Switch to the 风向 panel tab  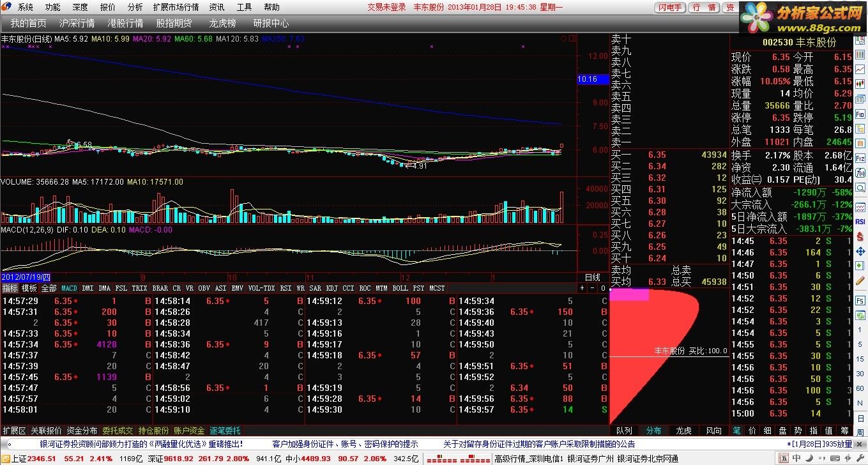pyautogui.click(x=714, y=431)
